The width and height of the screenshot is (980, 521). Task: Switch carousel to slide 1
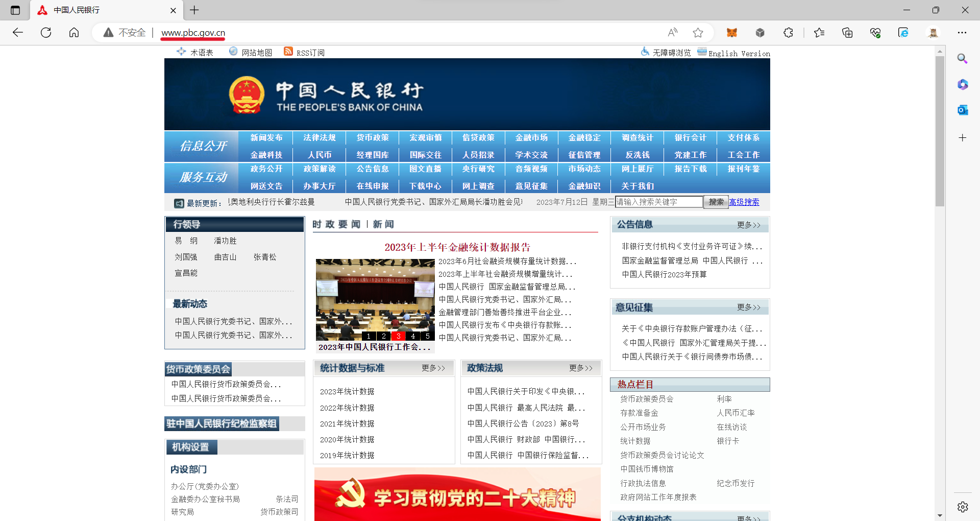pyautogui.click(x=369, y=336)
